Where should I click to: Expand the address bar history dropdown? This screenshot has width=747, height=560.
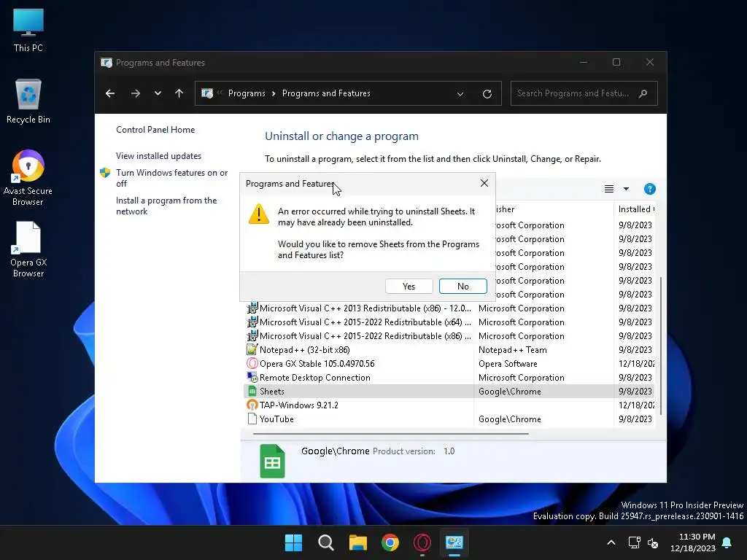point(460,94)
